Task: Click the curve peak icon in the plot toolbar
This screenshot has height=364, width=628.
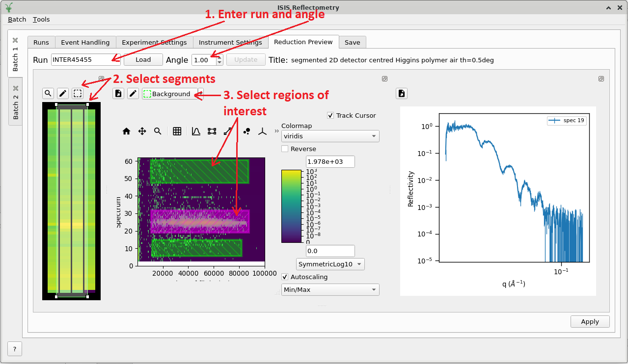Action: (x=196, y=131)
